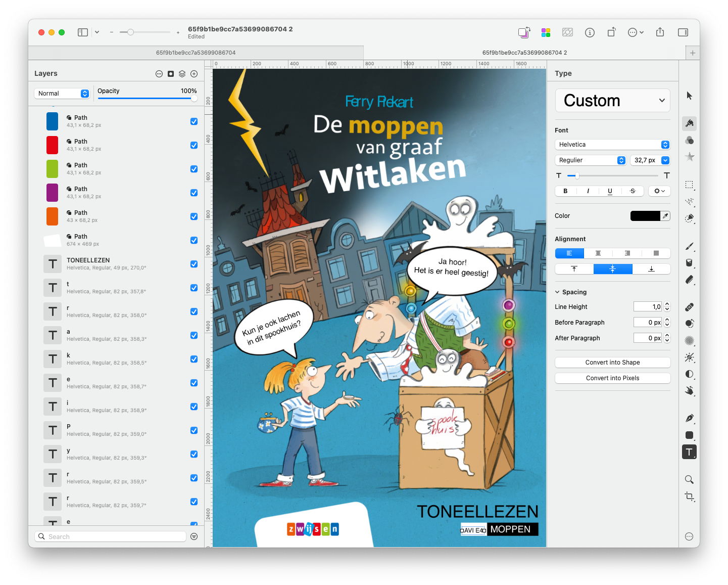
Task: Open the Helvetica font family dropdown
Action: [612, 145]
